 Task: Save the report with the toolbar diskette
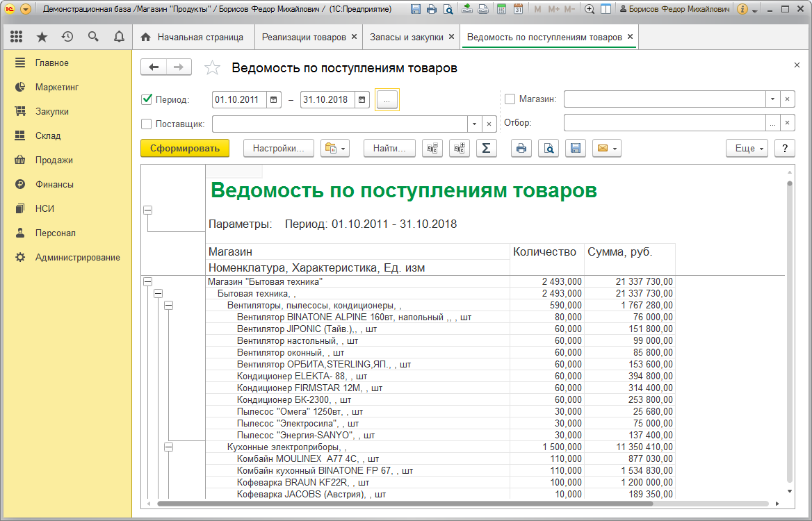[576, 149]
